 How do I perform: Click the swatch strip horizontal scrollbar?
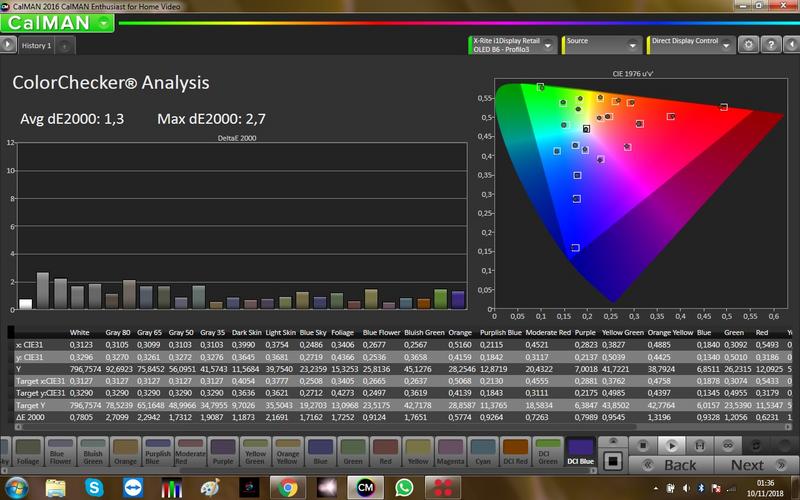(x=298, y=471)
